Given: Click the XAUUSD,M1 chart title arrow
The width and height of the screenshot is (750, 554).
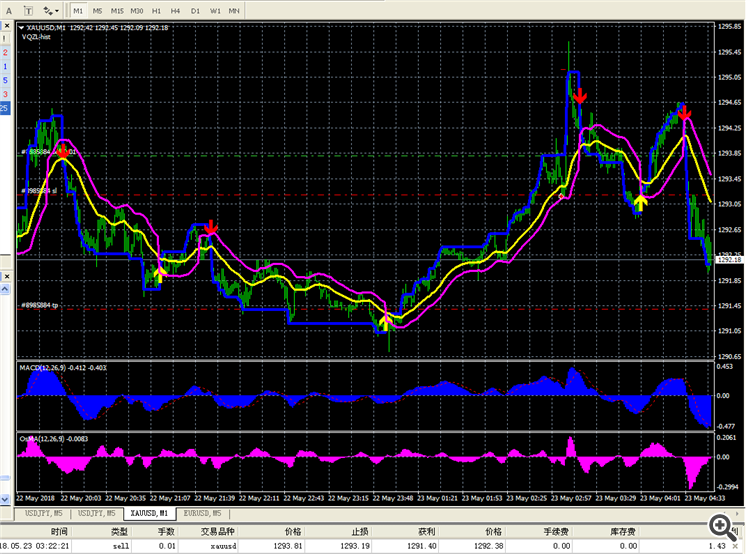Looking at the screenshot, I should tap(22, 27).
